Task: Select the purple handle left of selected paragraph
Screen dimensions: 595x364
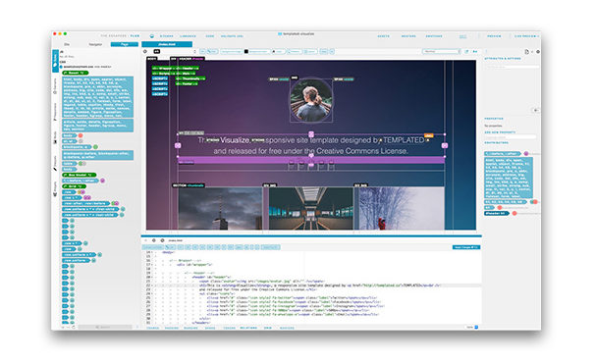Action: [178, 145]
